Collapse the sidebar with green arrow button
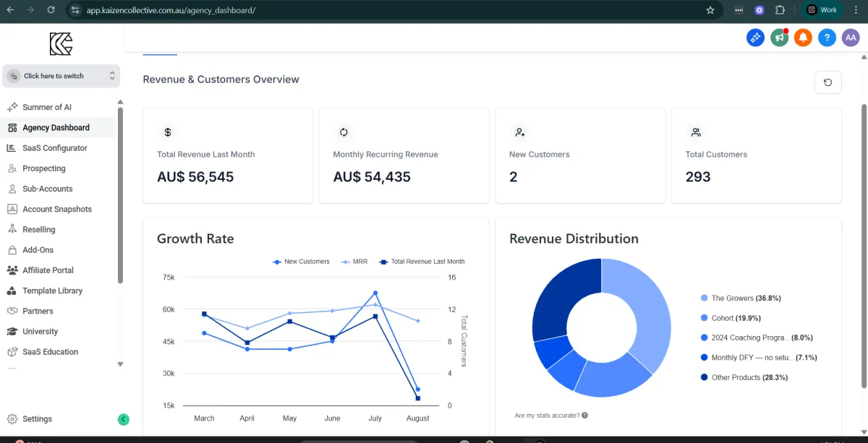Viewport: 868px width, 443px height. [124, 419]
